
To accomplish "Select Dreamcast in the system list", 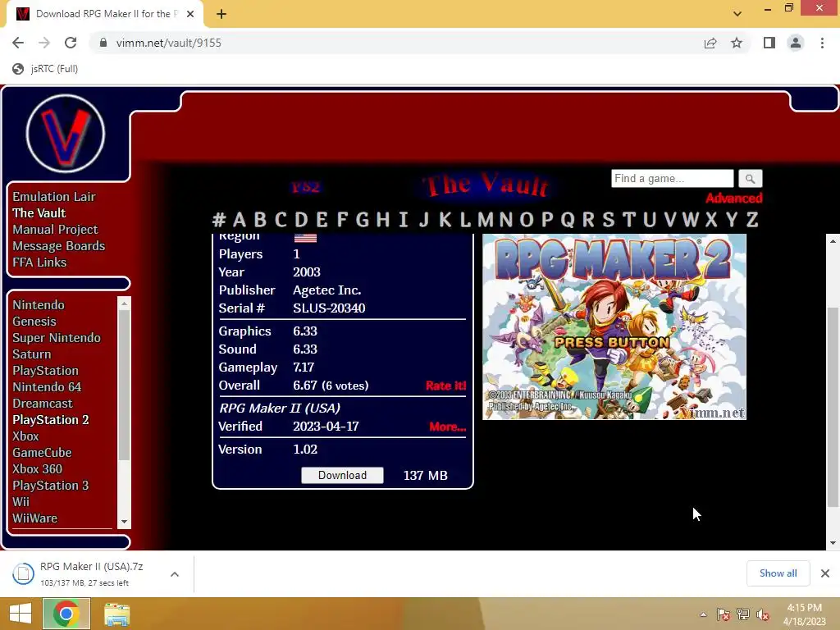I will click(x=43, y=404).
